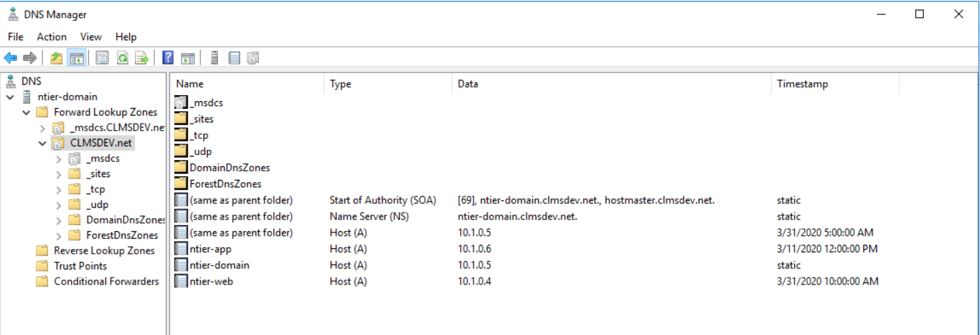This screenshot has height=335, width=980.
Task: Open the Action menu
Action: point(51,37)
